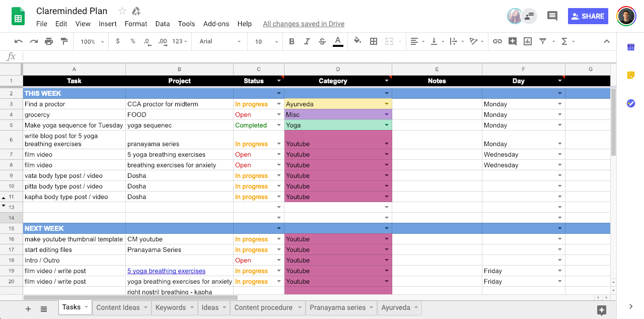
Task: Insert comment from toolbar
Action: point(513,41)
